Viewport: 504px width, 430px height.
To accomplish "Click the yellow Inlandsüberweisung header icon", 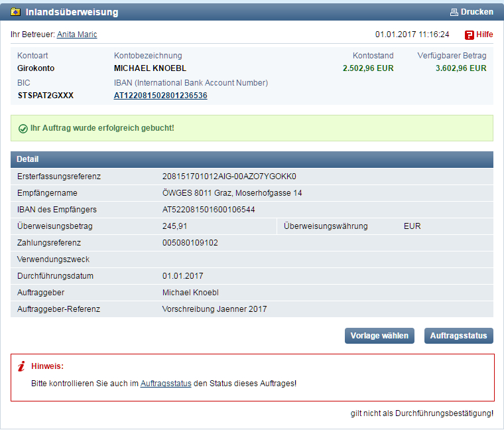I will 16,12.
